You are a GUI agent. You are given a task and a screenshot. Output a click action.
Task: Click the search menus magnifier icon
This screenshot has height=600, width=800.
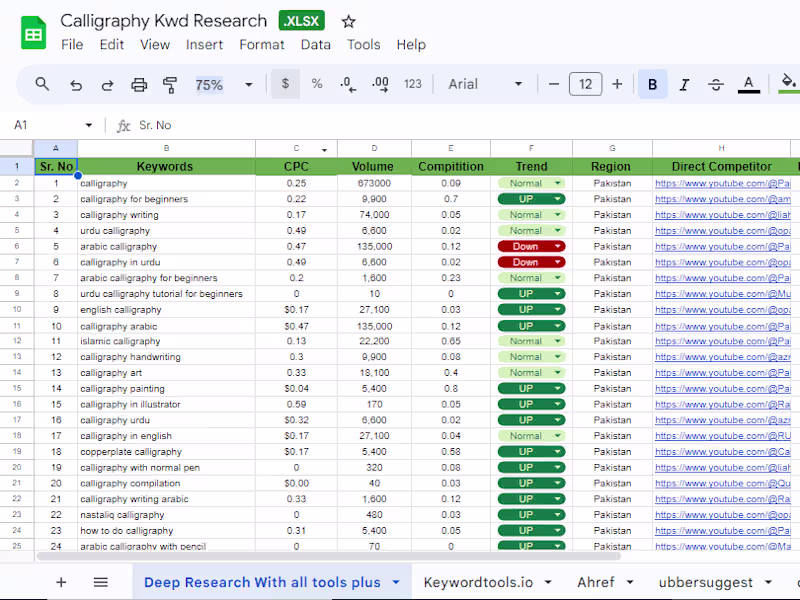point(42,85)
